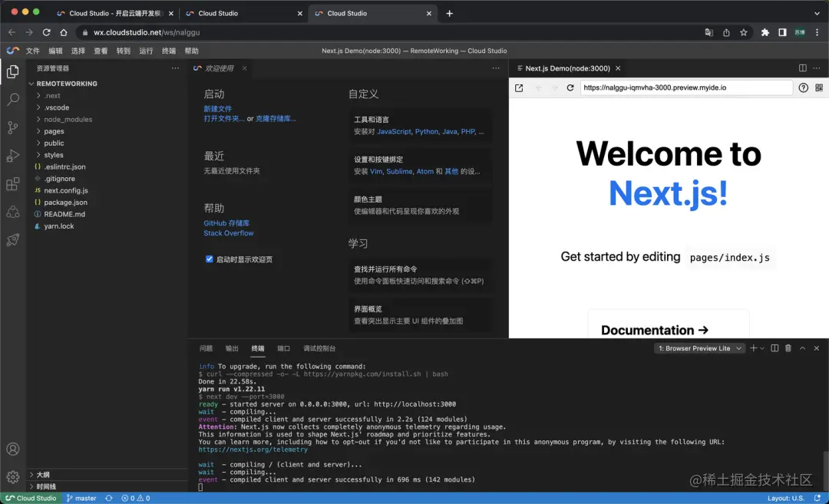Open the GitHub 存储库 link
The height and width of the screenshot is (504, 829).
(226, 223)
